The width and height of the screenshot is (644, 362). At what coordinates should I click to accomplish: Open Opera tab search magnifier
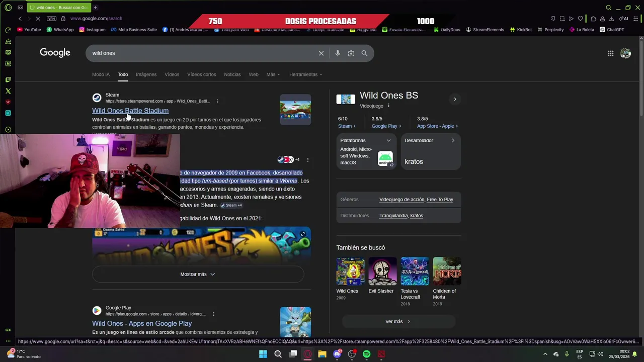(x=608, y=8)
